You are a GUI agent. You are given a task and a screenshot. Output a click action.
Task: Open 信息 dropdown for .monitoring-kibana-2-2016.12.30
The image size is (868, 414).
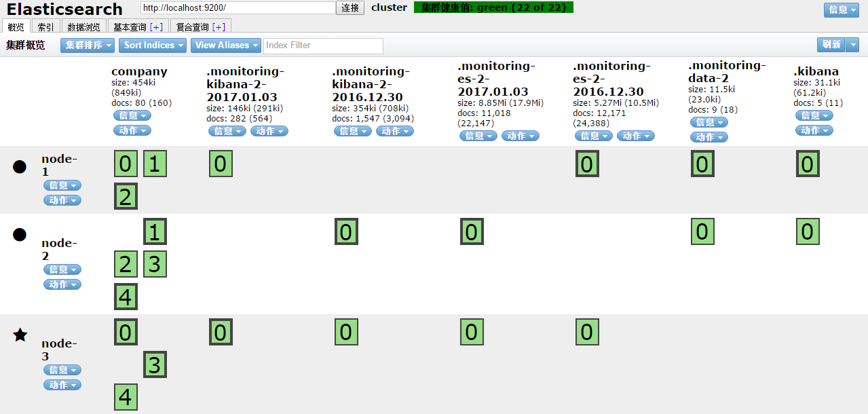click(x=353, y=131)
